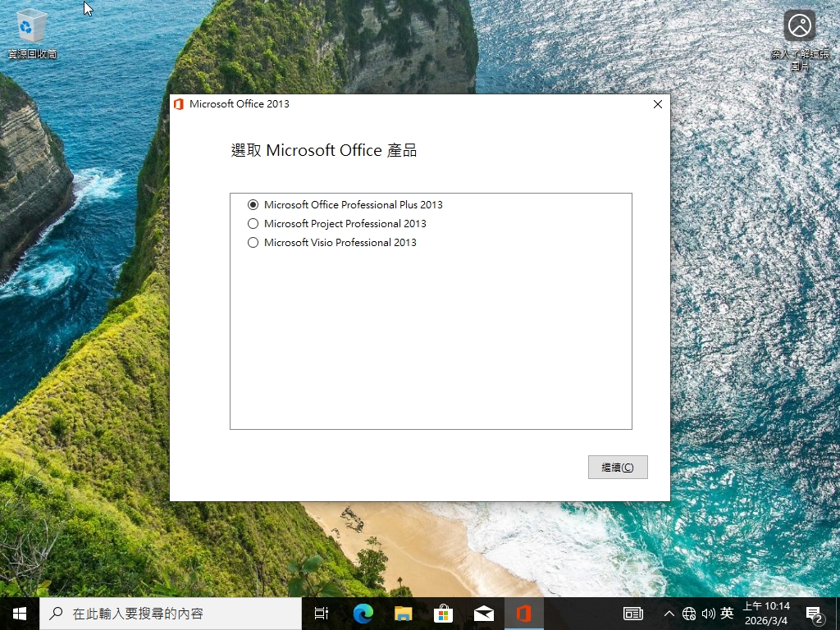The image size is (840, 630).
Task: Click the news widget icon in taskbar
Action: (633, 614)
